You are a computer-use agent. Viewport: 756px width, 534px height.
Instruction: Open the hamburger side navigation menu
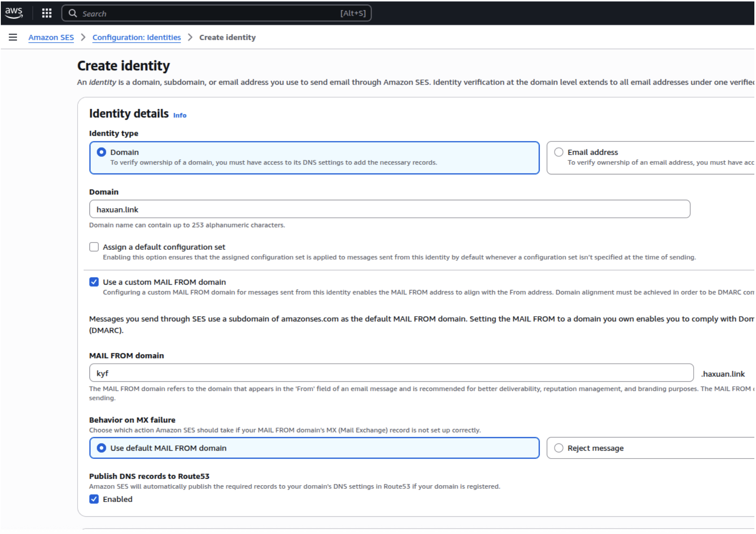point(13,37)
